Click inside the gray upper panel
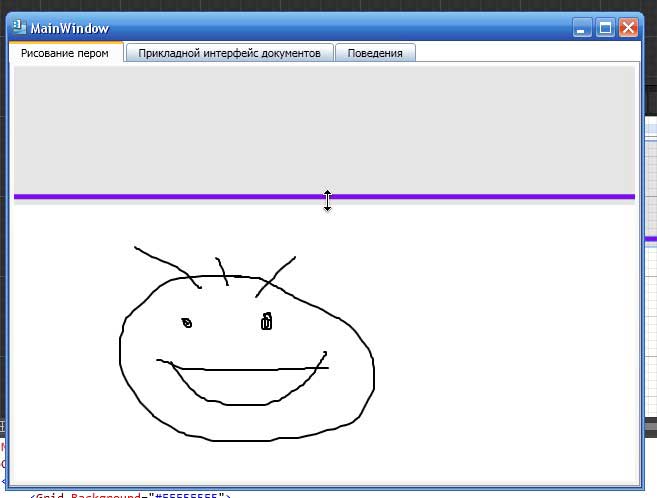The height and width of the screenshot is (498, 657). click(x=324, y=130)
